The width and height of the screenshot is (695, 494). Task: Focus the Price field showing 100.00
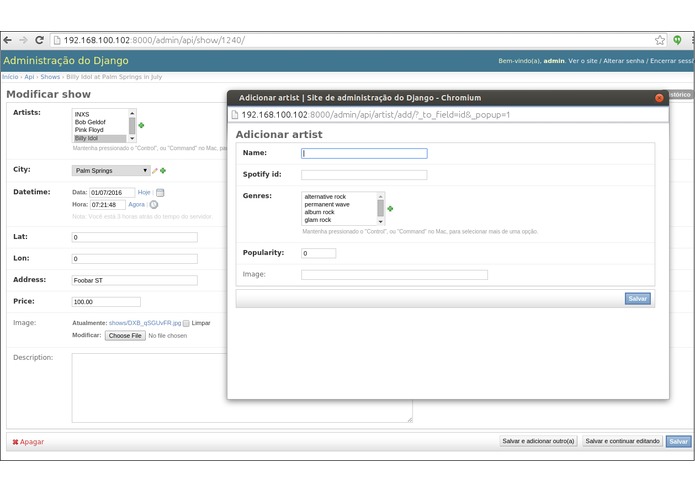pos(106,302)
